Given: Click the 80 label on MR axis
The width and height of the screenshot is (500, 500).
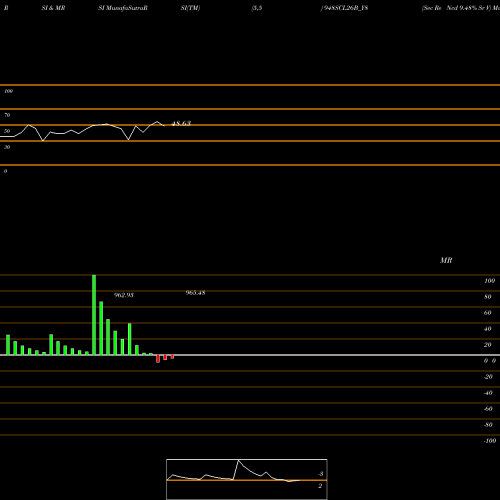Looking at the screenshot, I should coord(488,297).
